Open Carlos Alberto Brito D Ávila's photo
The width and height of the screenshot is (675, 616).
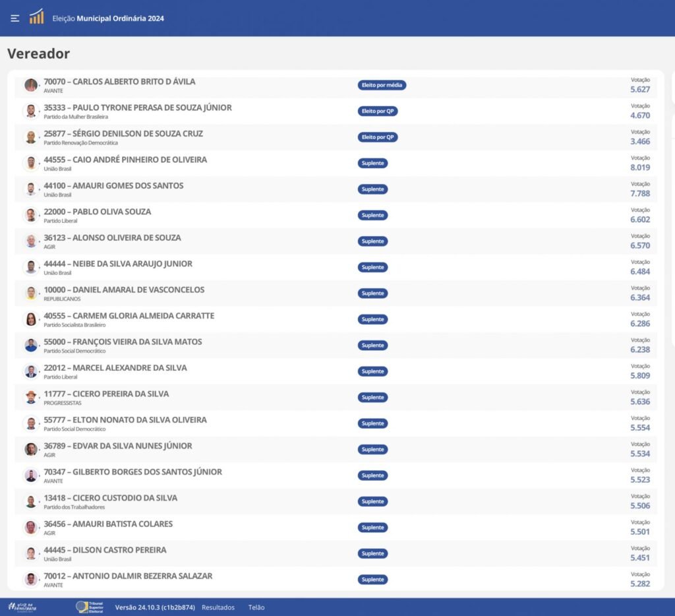[31, 85]
